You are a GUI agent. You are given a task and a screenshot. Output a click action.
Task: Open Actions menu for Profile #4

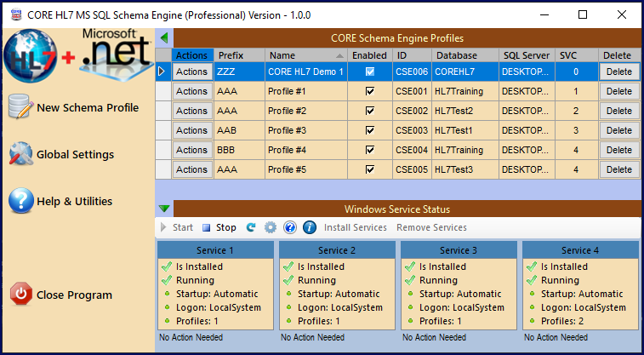pyautogui.click(x=192, y=150)
